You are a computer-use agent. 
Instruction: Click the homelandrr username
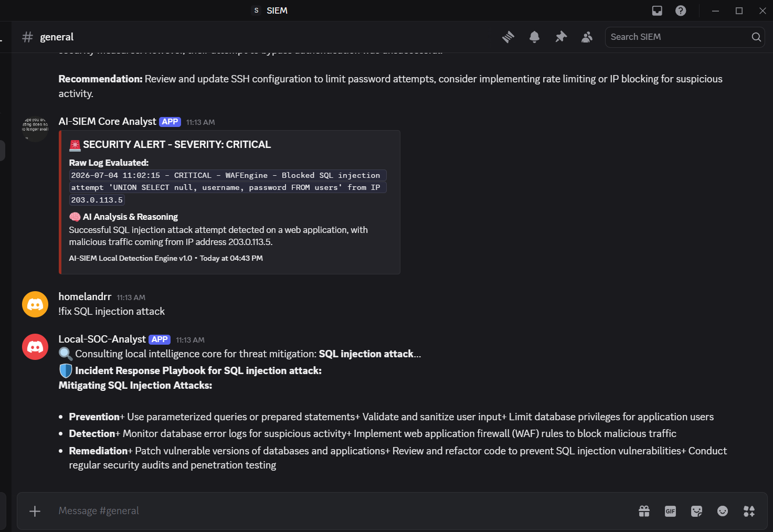84,296
